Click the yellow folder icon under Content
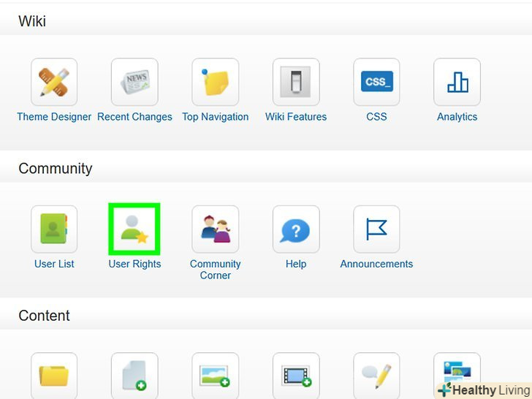The image size is (532, 399). coord(54,376)
